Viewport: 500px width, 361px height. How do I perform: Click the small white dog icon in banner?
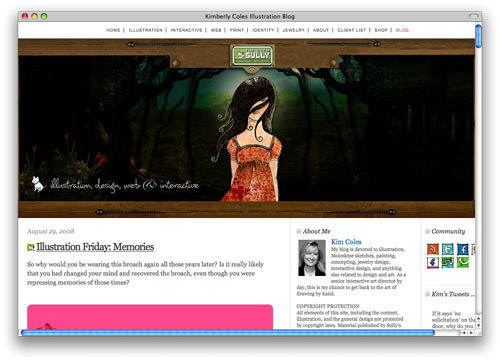[x=38, y=184]
